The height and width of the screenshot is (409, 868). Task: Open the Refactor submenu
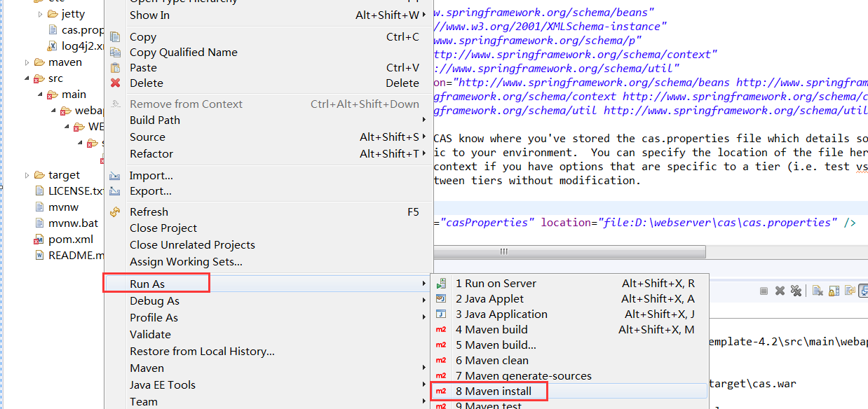coord(269,154)
